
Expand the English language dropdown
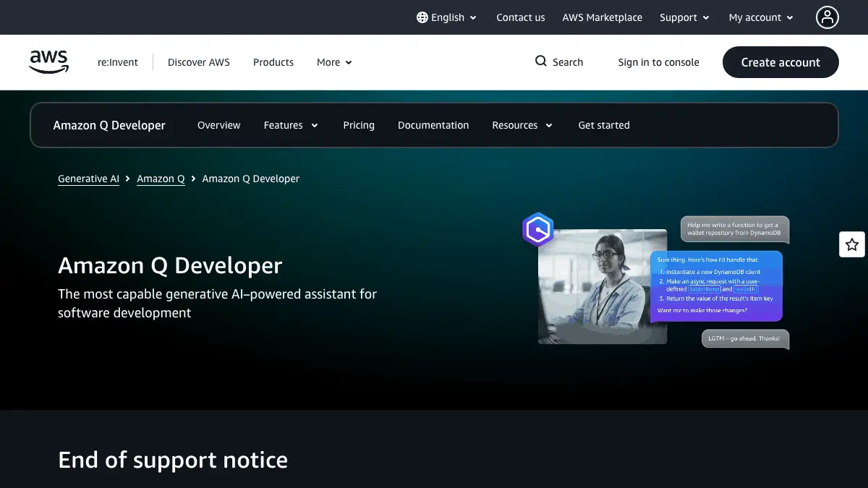(x=447, y=17)
